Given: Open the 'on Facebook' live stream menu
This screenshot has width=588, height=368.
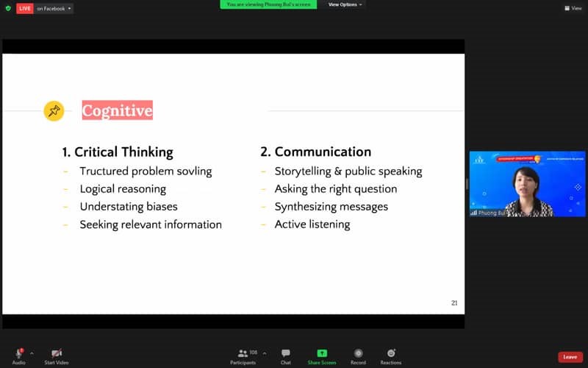Looking at the screenshot, I should [x=54, y=8].
